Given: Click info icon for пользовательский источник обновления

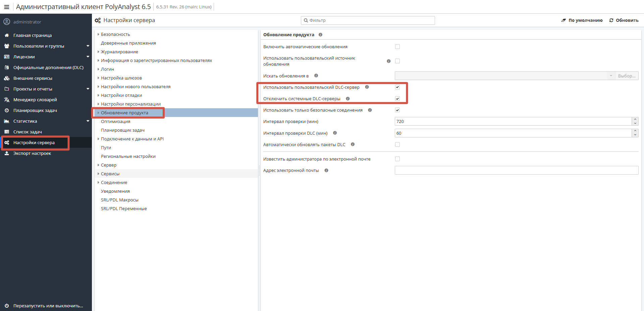Looking at the screenshot, I should (x=388, y=61).
